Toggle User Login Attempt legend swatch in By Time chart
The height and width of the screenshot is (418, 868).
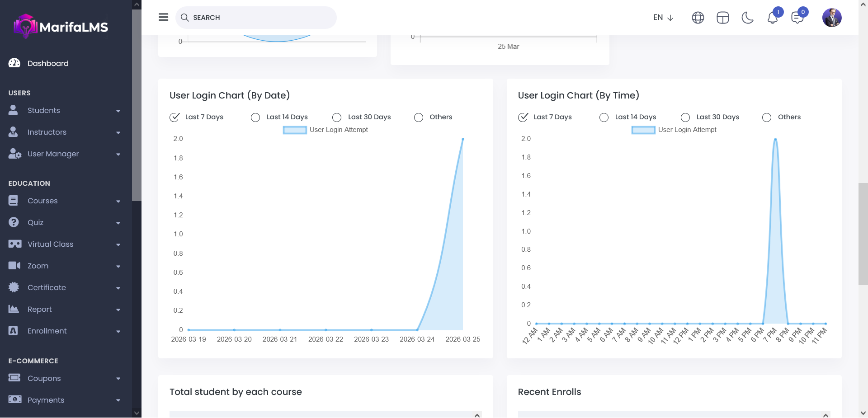pyautogui.click(x=643, y=130)
